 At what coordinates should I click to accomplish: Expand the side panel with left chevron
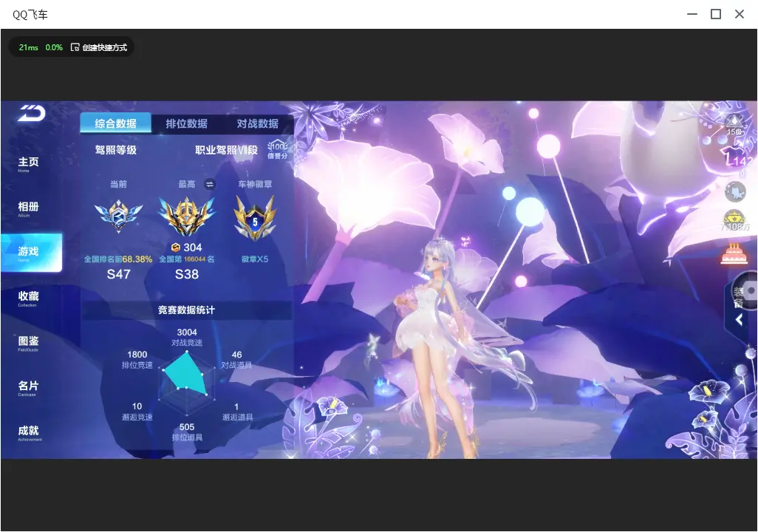[739, 319]
